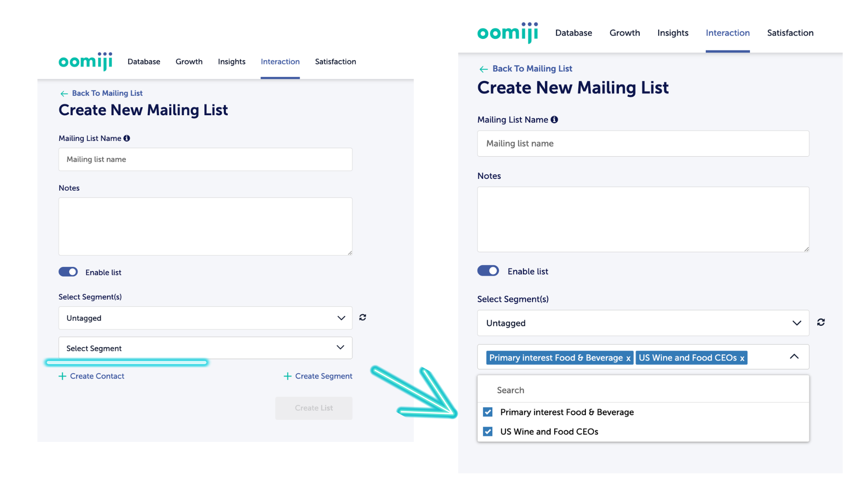Click the refresh icon beside left Untagged dropdown

[x=363, y=318]
